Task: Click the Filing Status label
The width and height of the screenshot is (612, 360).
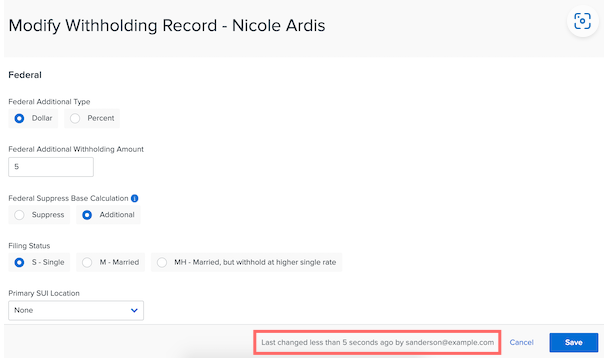Action: pos(29,246)
